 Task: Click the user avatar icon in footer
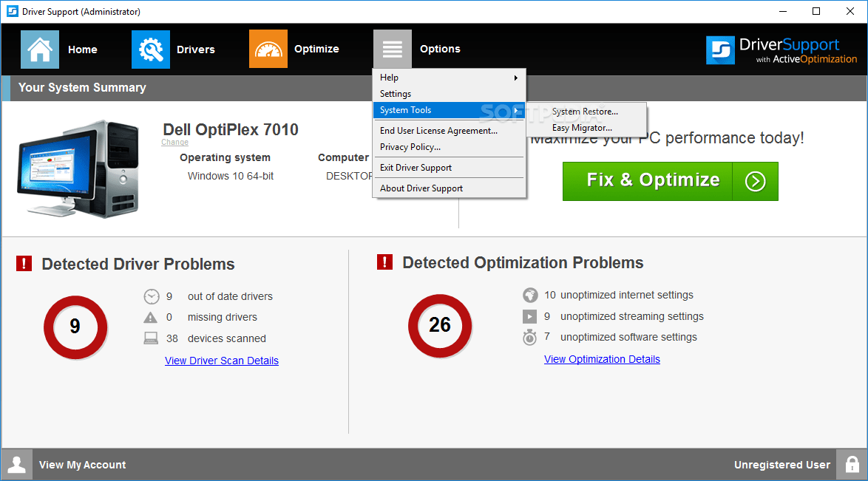click(x=16, y=465)
